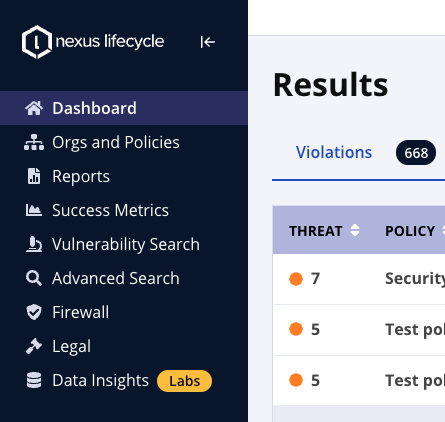Image resolution: width=445 pixels, height=422 pixels.
Task: Switch to the Violations tab
Action: pyautogui.click(x=334, y=152)
